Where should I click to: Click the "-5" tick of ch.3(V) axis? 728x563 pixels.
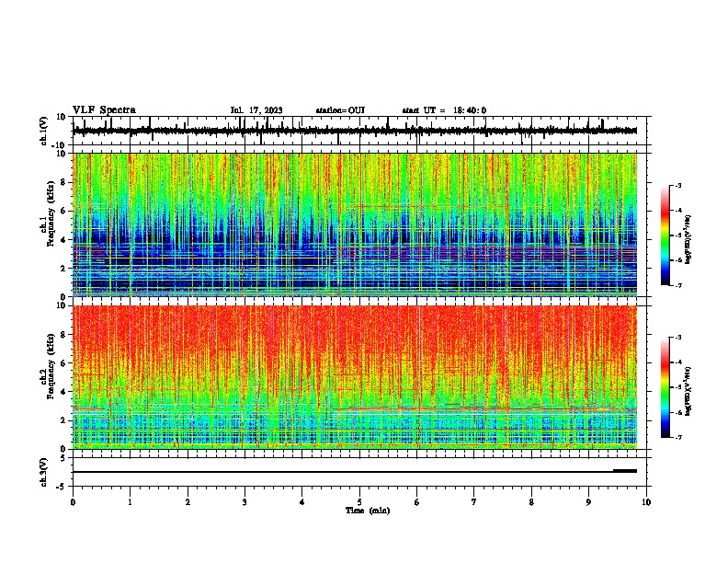[62, 487]
